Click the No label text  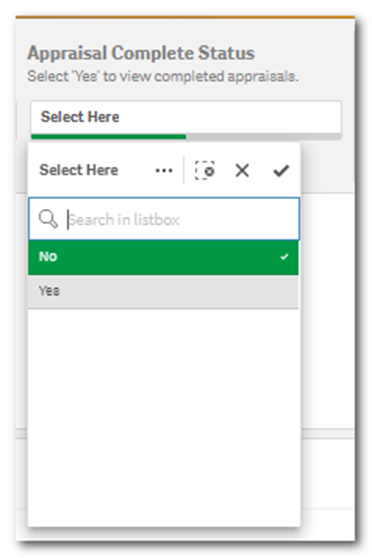pos(48,257)
